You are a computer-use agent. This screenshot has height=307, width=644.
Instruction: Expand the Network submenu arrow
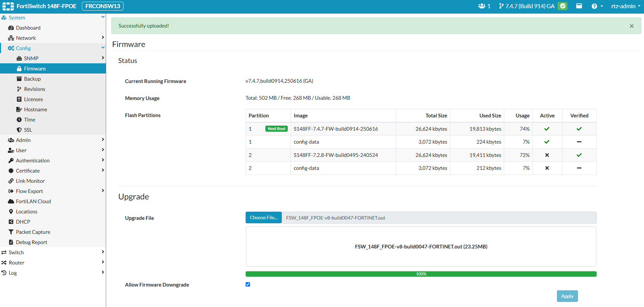(x=103, y=37)
